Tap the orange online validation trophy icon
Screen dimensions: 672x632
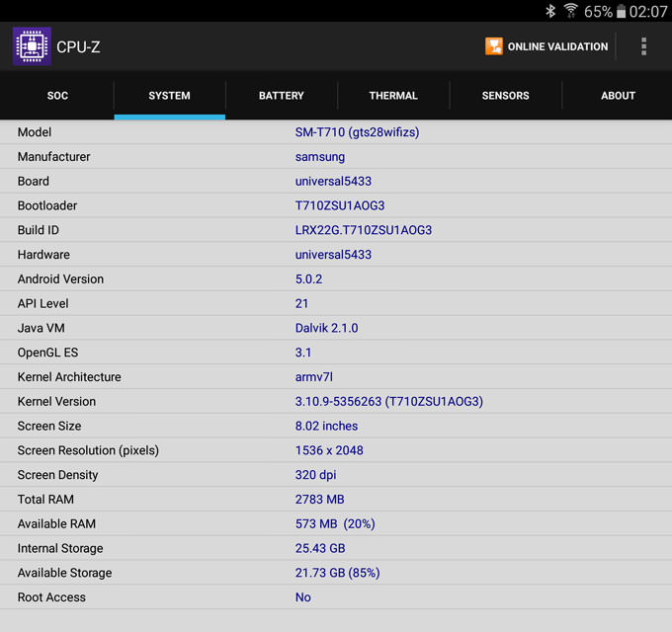[494, 46]
